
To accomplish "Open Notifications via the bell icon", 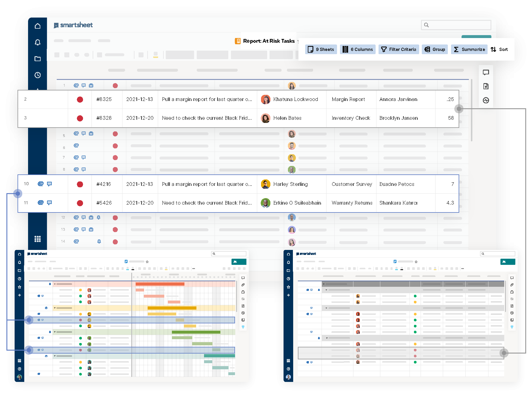I will point(38,42).
